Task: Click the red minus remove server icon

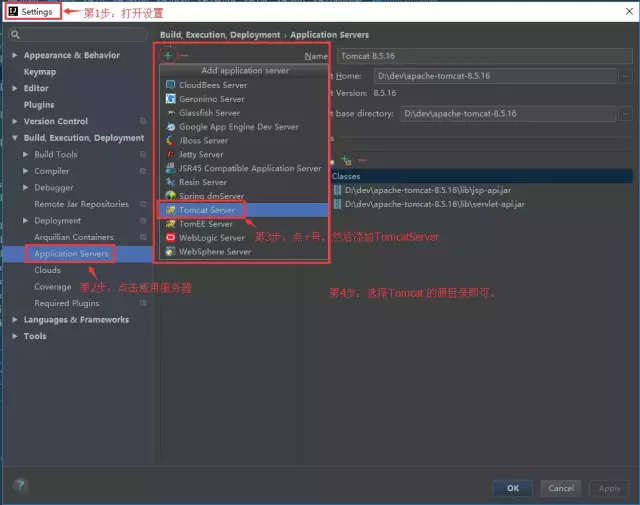Action: [x=184, y=56]
